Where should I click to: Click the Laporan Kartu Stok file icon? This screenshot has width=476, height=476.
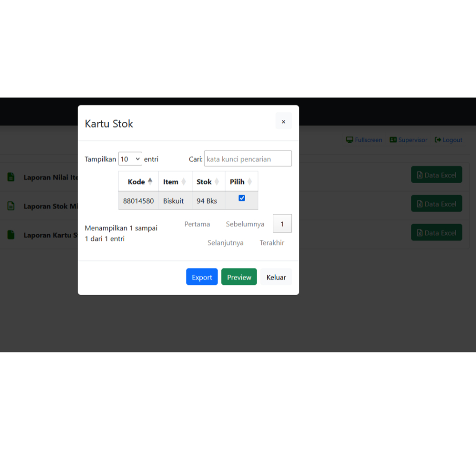pyautogui.click(x=11, y=235)
